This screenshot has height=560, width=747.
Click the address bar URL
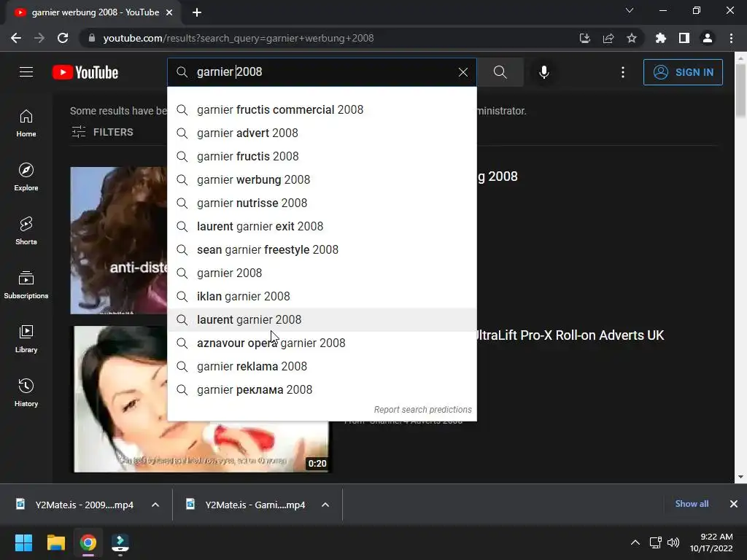coord(239,38)
